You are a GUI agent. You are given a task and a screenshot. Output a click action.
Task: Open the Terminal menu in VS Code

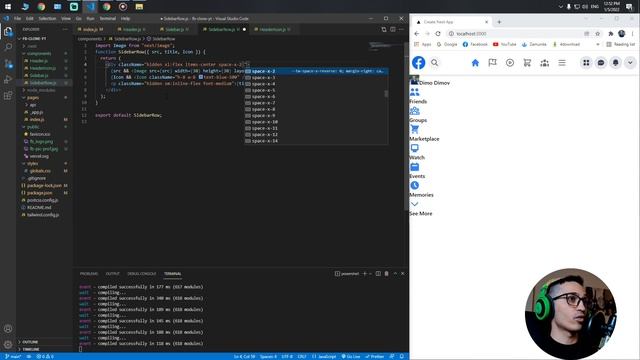point(108,18)
